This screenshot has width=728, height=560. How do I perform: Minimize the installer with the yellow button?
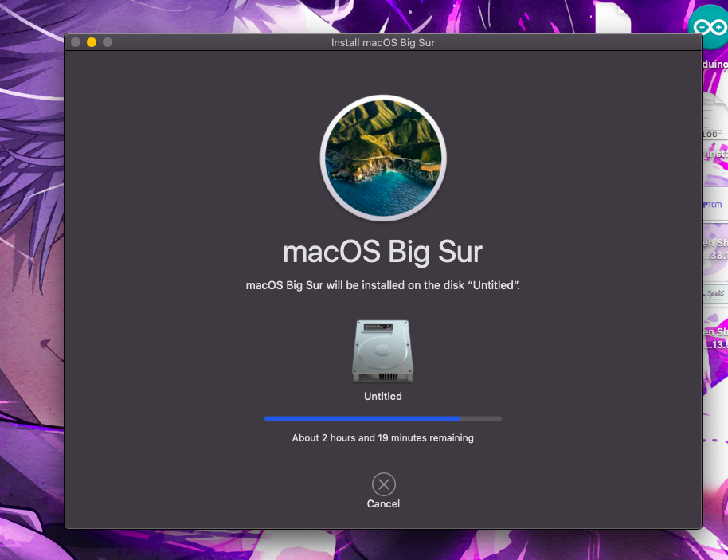(x=92, y=42)
